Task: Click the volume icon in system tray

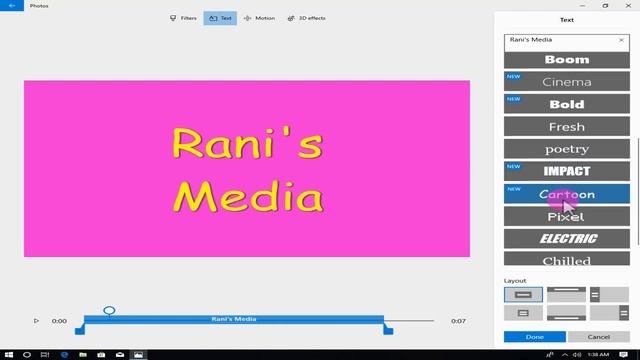Action: coord(577,355)
